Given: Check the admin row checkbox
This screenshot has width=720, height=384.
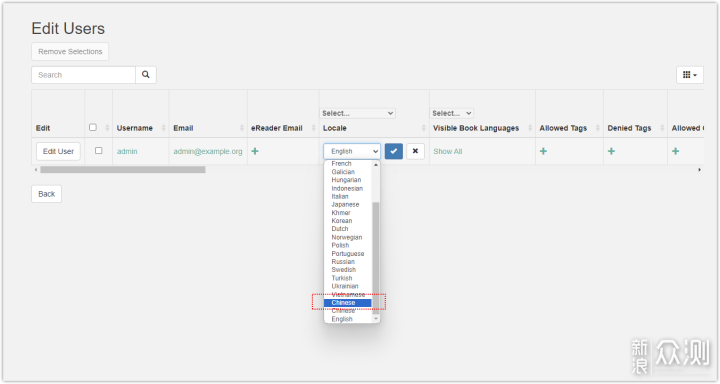Looking at the screenshot, I should pos(98,151).
